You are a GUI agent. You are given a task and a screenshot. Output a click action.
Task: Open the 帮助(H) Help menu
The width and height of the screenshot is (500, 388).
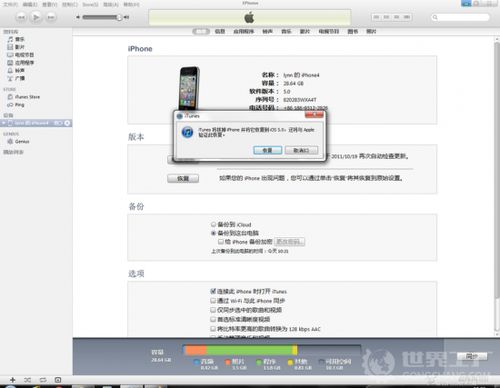click(x=131, y=4)
